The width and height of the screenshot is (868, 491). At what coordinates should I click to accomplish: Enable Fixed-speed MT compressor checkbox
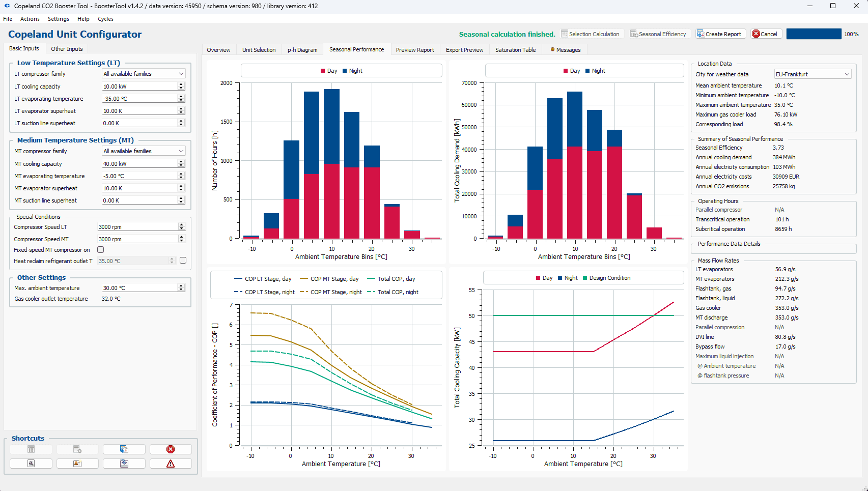[x=101, y=250]
